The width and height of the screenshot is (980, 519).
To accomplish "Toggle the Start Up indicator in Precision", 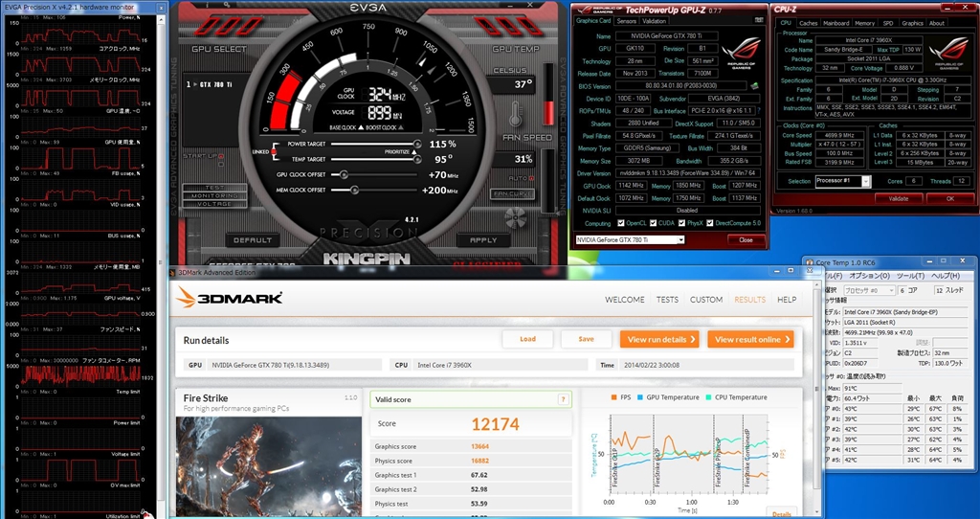I will [x=221, y=156].
